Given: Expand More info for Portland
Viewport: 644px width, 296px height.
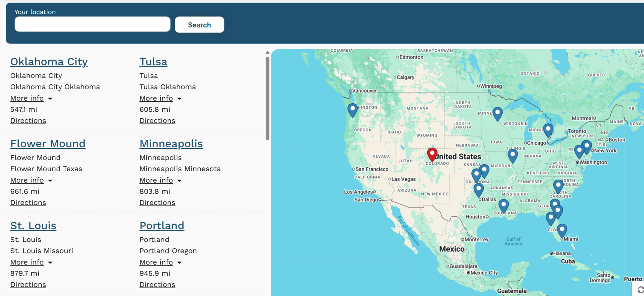Looking at the screenshot, I should (160, 262).
